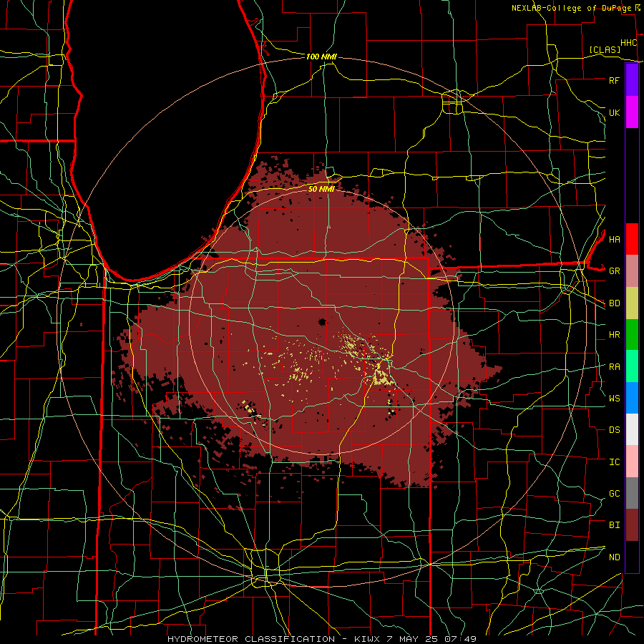The height and width of the screenshot is (644, 644).
Task: Click the dark green HR swatch
Action: click(x=632, y=335)
